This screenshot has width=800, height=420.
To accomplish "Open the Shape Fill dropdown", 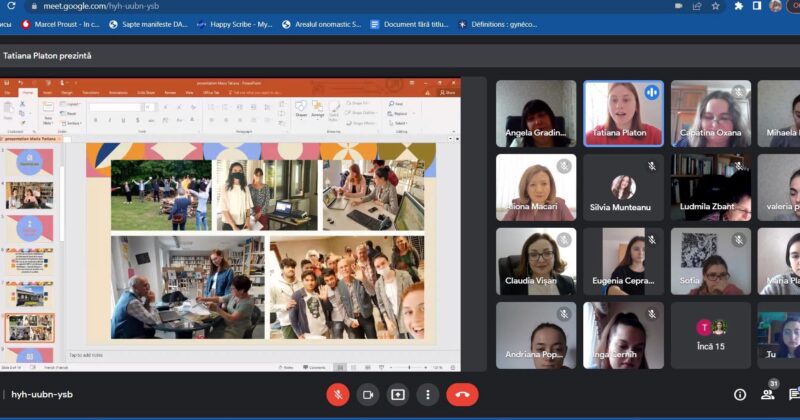I will point(358,103).
